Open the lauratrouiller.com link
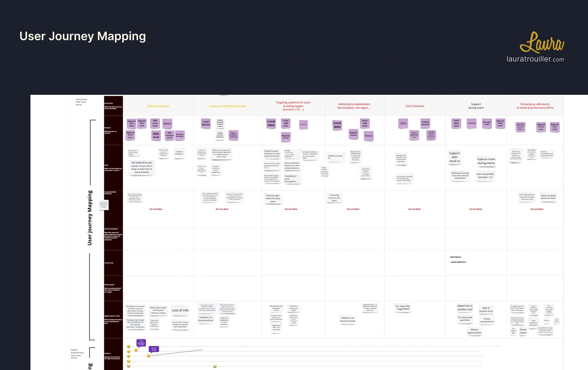Screen dimensions: 588x370 click(x=535, y=59)
